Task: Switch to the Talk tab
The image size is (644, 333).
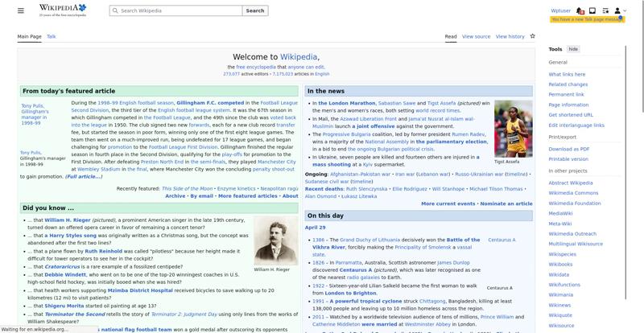Action: (x=52, y=36)
